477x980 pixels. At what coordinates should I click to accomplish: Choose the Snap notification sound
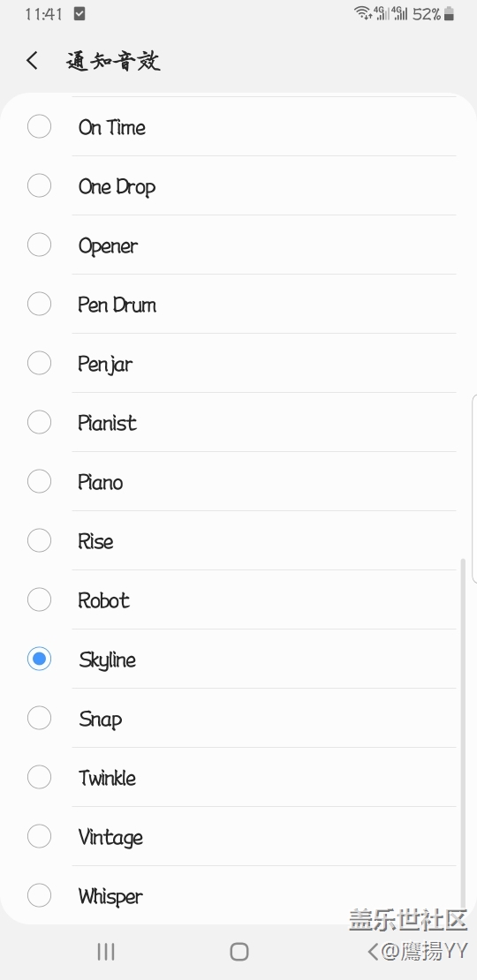pyautogui.click(x=238, y=718)
